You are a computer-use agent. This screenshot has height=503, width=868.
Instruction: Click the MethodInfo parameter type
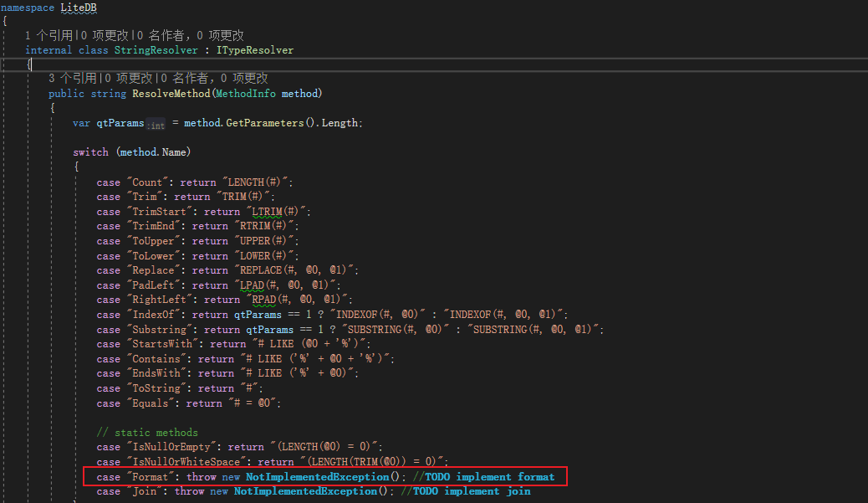[x=245, y=94]
